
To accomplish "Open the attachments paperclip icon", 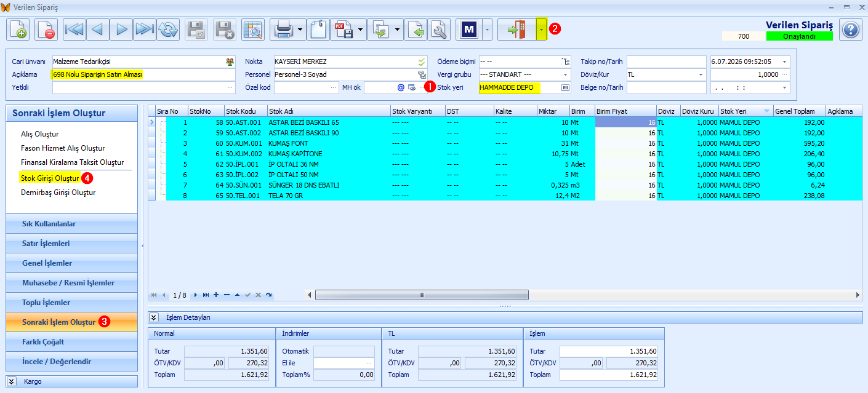I will pos(318,29).
